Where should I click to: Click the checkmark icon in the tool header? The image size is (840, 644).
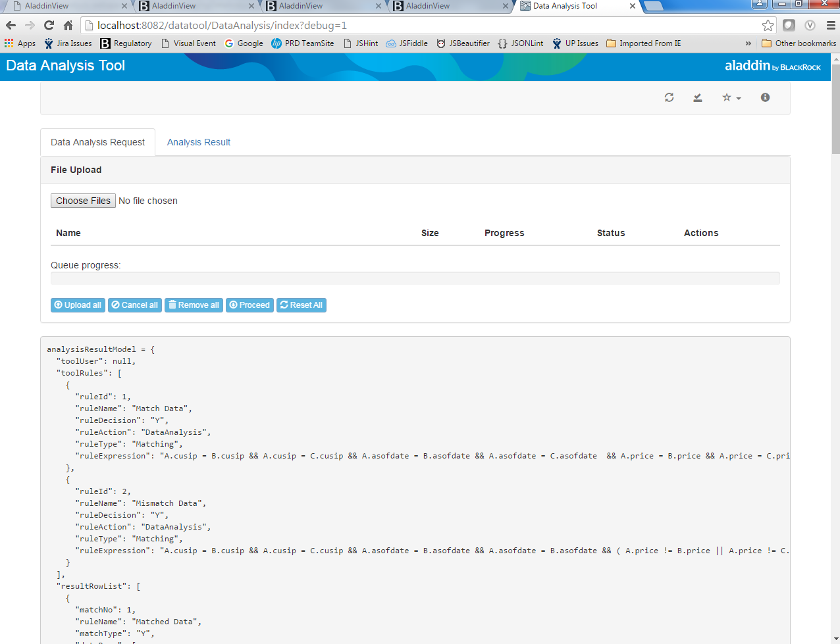click(697, 97)
